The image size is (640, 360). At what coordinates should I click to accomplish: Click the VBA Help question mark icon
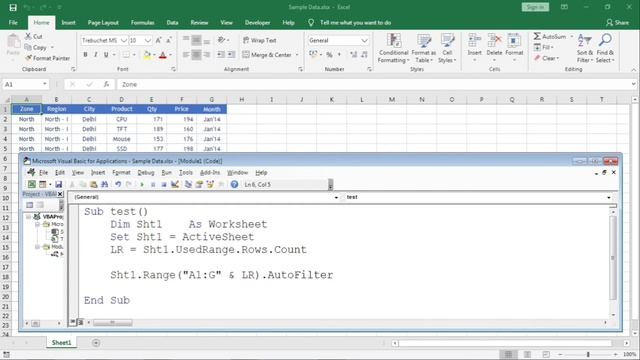pos(234,184)
